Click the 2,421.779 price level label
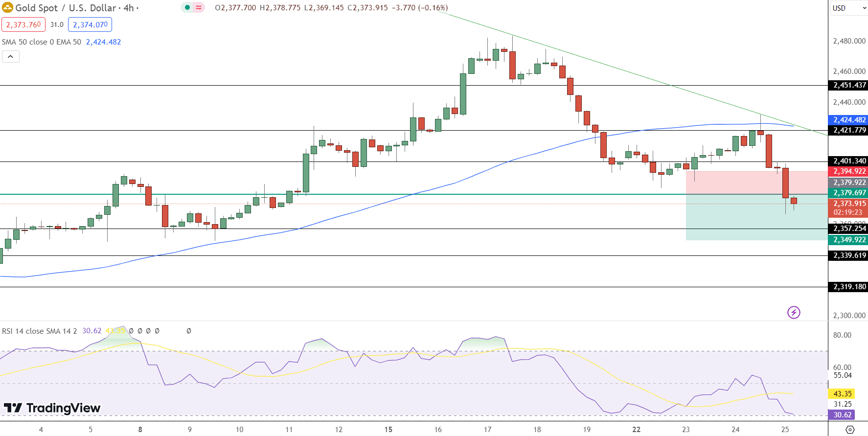This screenshot has width=868, height=436. click(848, 130)
